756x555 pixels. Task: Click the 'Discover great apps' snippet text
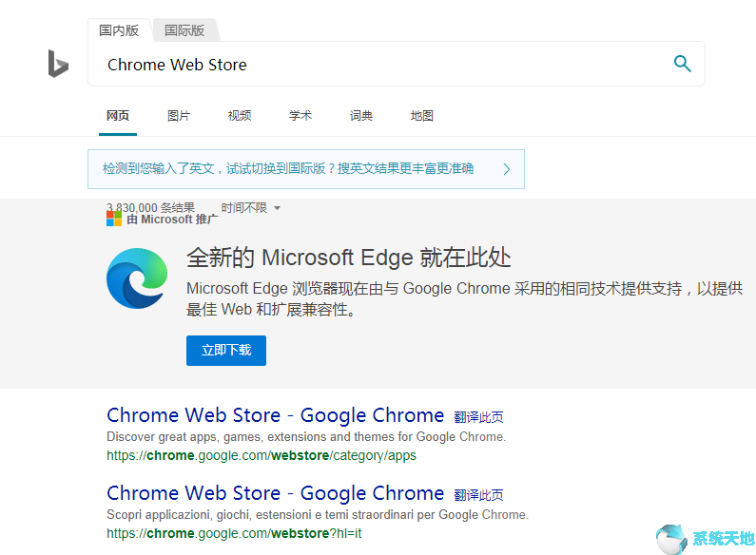[306, 436]
